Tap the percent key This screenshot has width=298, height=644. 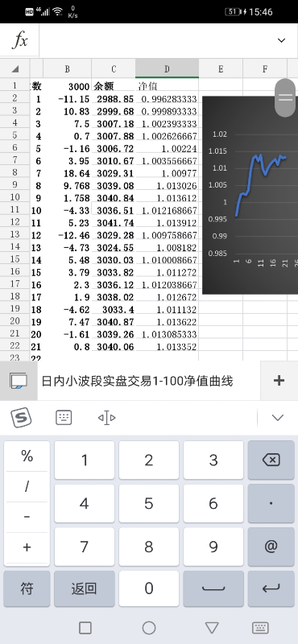point(27,456)
